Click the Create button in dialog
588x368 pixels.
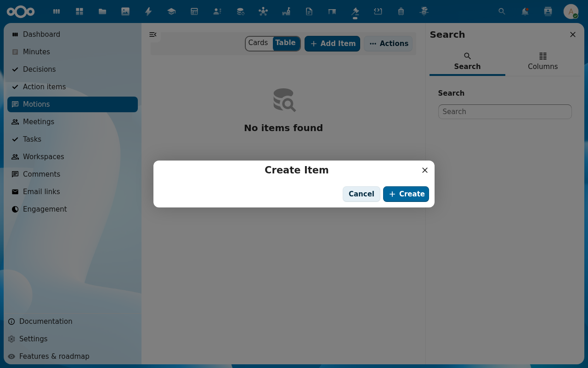[x=406, y=194]
